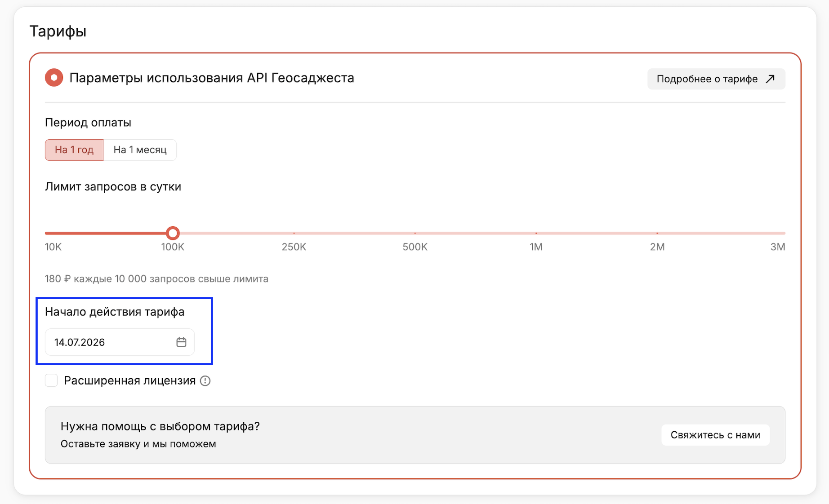Click the tariff start date field 14.07.2026
Viewport: 829px width, 504px height.
120,342
